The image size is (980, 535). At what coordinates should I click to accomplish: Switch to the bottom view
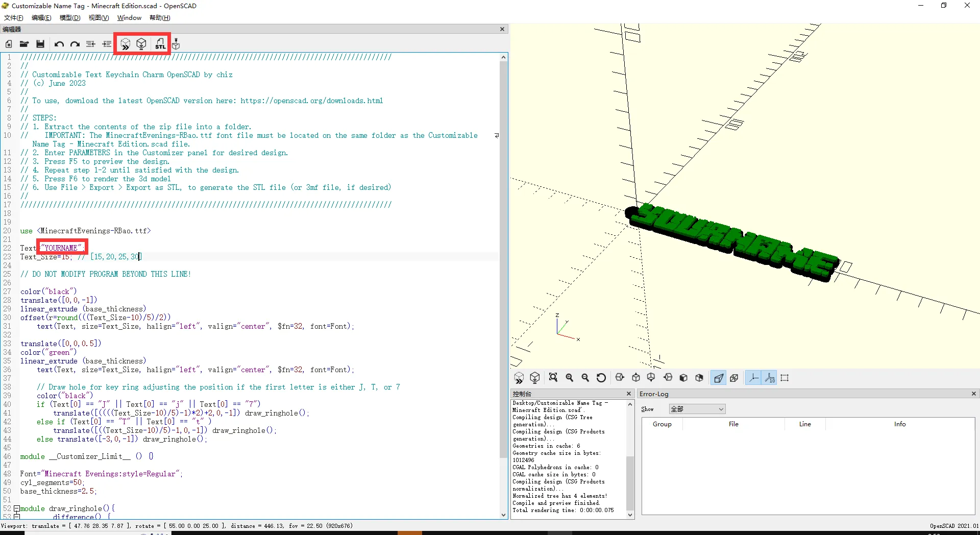tap(651, 378)
